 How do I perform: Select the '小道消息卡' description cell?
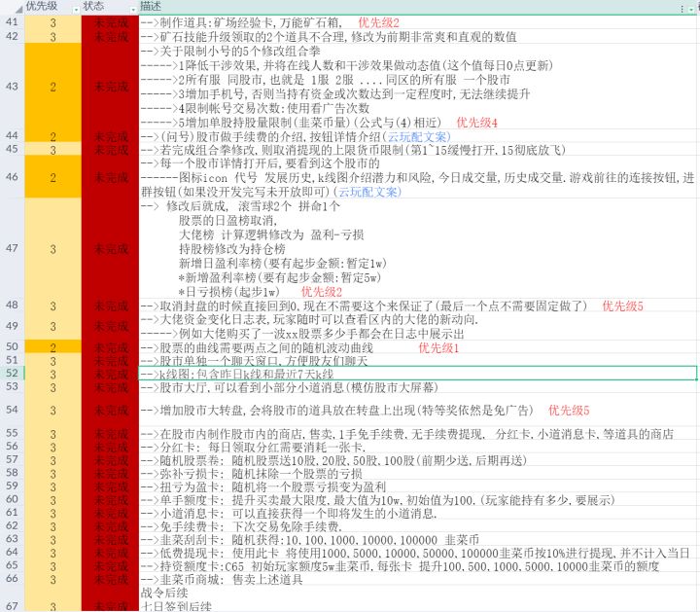(419, 513)
